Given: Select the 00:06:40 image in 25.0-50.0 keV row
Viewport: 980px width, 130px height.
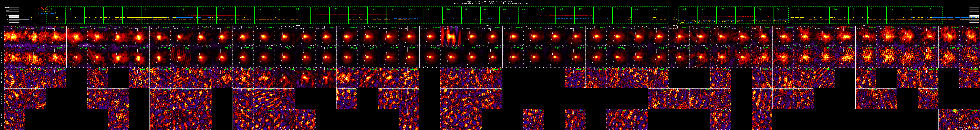Looking at the screenshot, I should pyautogui.click(x=14, y=99).
